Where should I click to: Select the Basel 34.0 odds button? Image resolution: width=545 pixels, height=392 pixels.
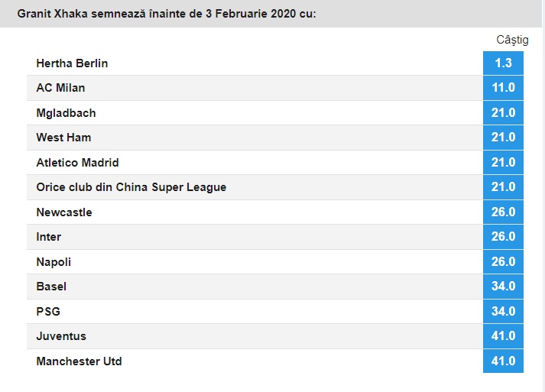[x=503, y=287]
